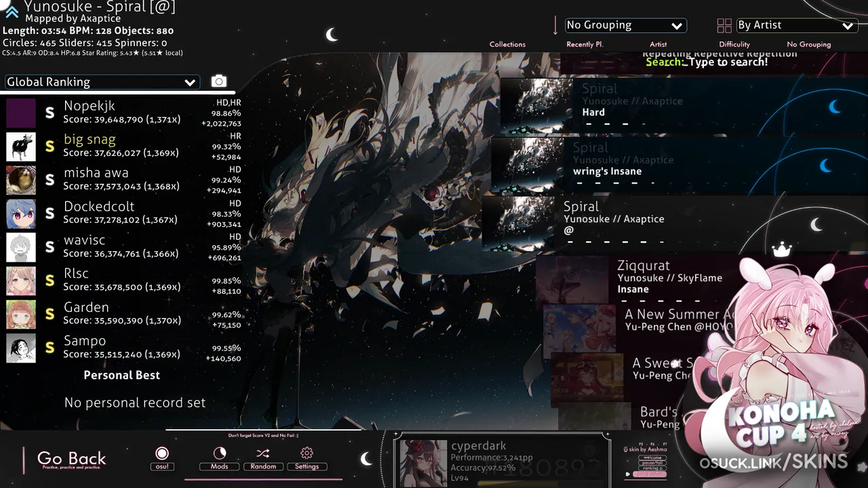Select the wring's Insane difficulty card
This screenshot has height=488, width=868.
pos(679,165)
